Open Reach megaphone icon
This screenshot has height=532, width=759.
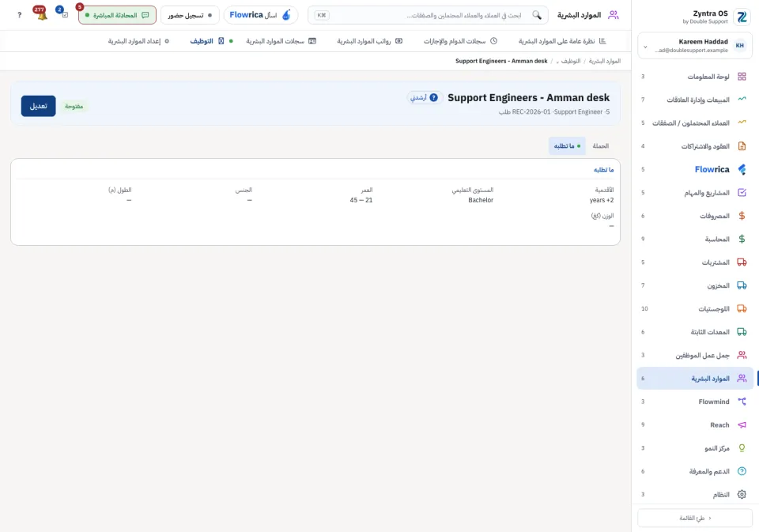pyautogui.click(x=742, y=424)
